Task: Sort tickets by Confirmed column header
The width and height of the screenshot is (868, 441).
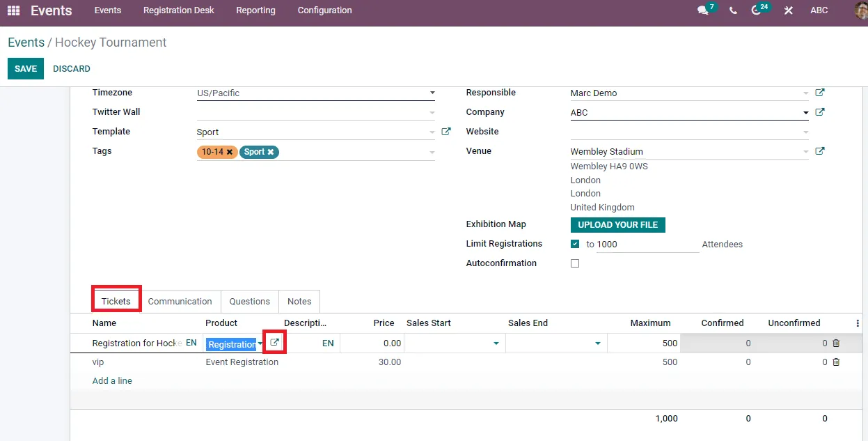Action: (x=723, y=323)
